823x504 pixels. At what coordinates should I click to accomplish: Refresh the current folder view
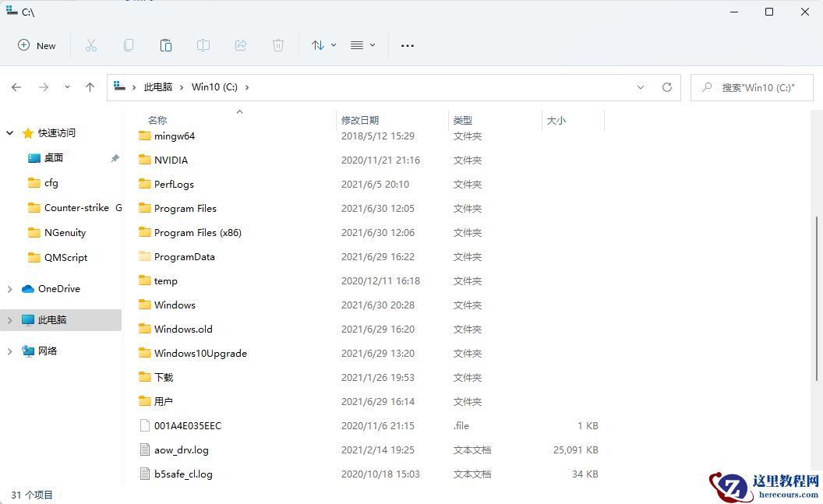(x=667, y=87)
